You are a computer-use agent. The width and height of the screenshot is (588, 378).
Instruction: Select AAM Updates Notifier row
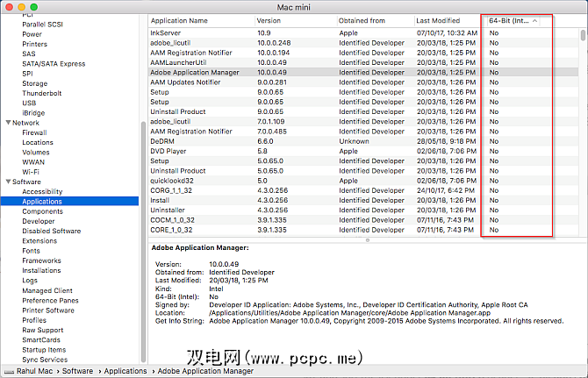coord(363,82)
